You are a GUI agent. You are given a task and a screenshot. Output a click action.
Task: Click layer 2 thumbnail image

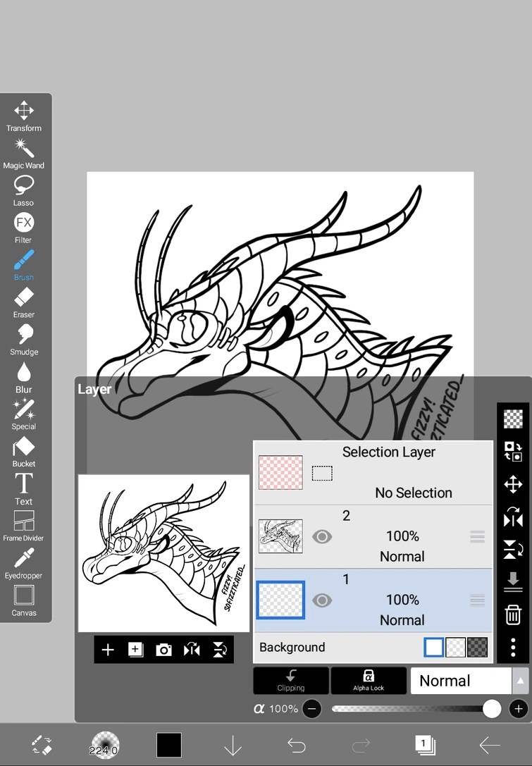point(280,536)
